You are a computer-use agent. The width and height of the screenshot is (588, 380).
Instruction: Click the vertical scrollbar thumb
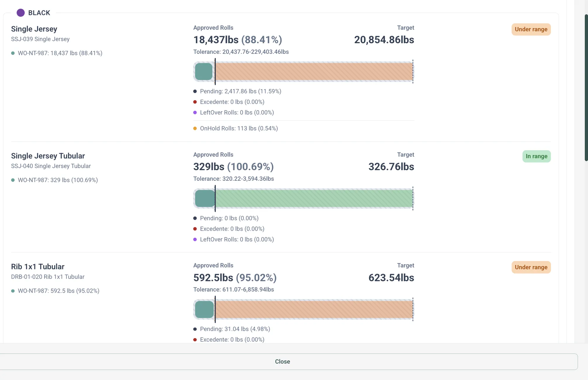(586, 88)
